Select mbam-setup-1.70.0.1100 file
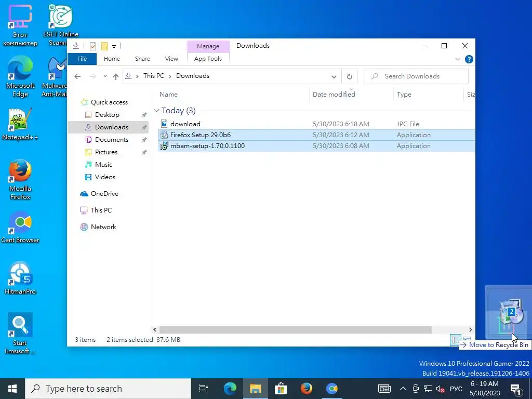532x399 pixels. [316, 146]
